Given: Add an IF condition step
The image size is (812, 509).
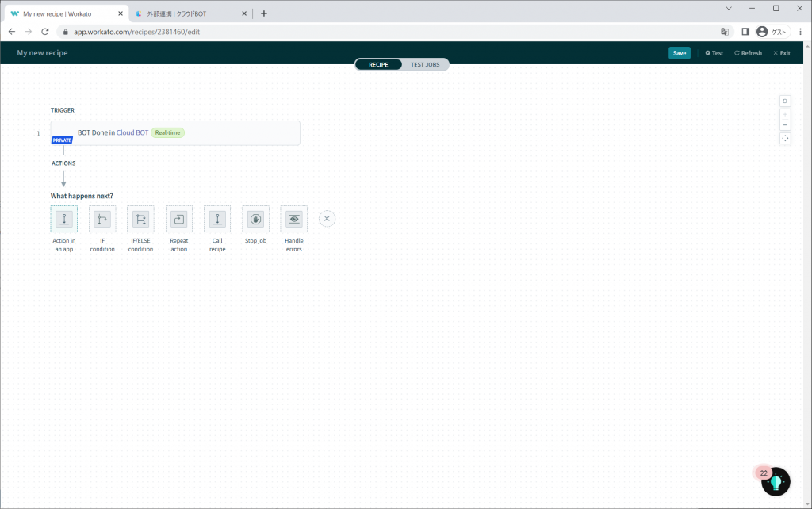Looking at the screenshot, I should coord(102,219).
